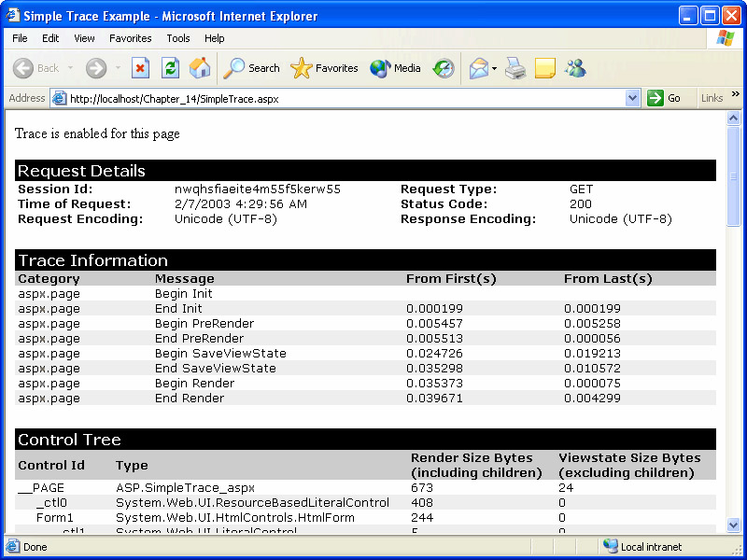Click the Stop loading icon
The height and width of the screenshot is (560, 747).
click(140, 68)
